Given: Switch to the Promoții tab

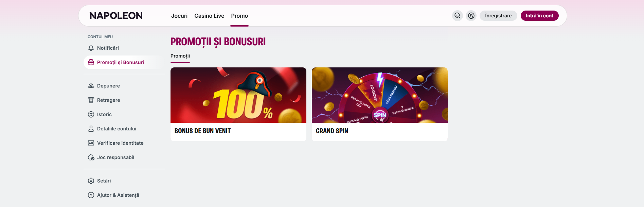Looking at the screenshot, I should pos(180,56).
